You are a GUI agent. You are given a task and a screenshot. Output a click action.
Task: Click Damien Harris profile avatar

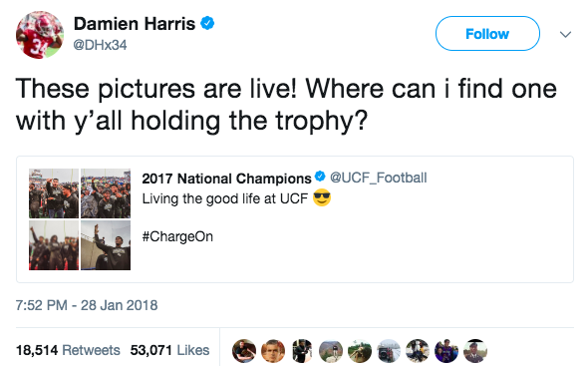[x=40, y=35]
